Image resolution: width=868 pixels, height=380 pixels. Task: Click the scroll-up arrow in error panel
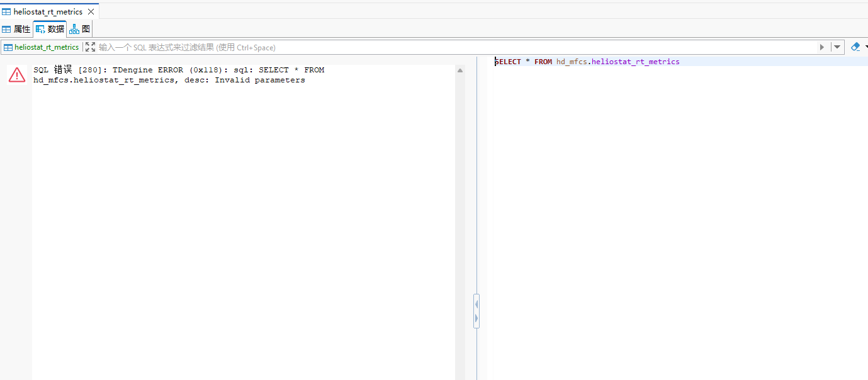[x=460, y=70]
